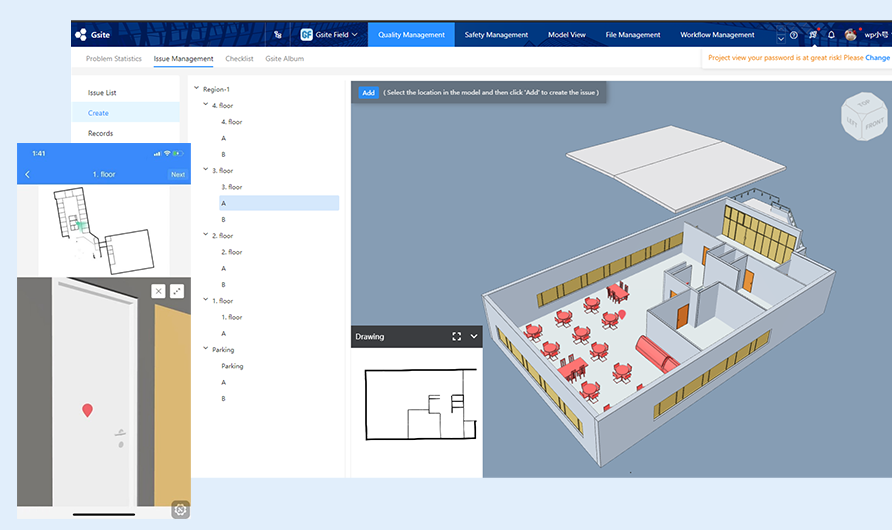The height and width of the screenshot is (530, 892).
Task: Open the Checklist sub-tab
Action: click(x=239, y=59)
